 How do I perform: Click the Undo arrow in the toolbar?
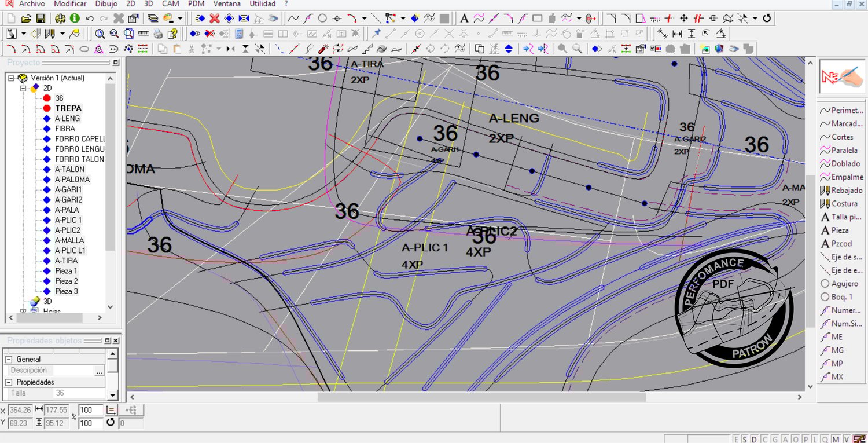[90, 19]
